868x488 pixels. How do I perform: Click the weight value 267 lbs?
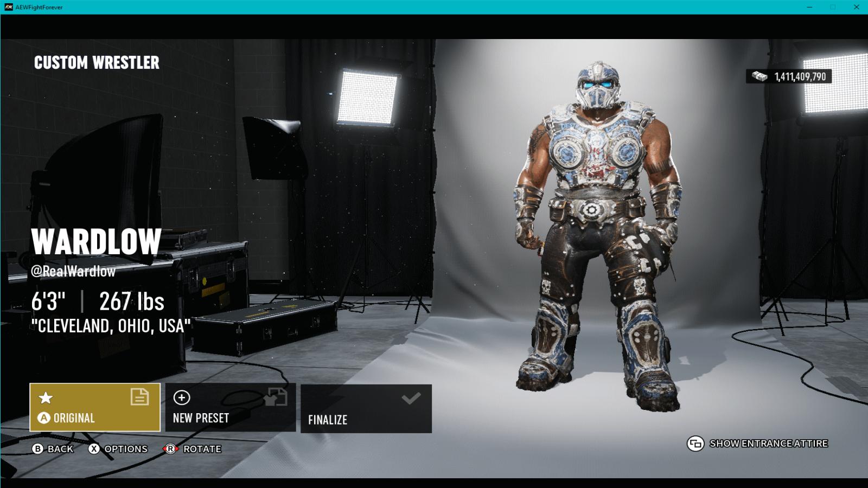pyautogui.click(x=132, y=301)
